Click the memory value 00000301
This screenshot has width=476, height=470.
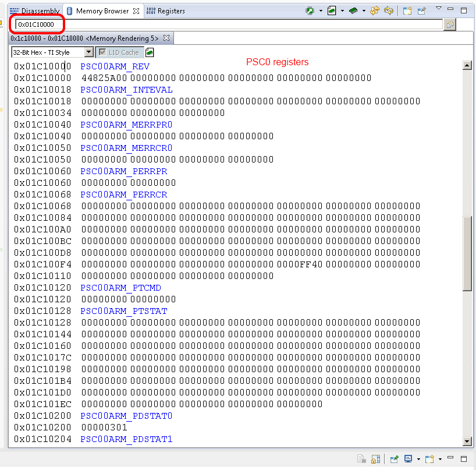(x=104, y=427)
